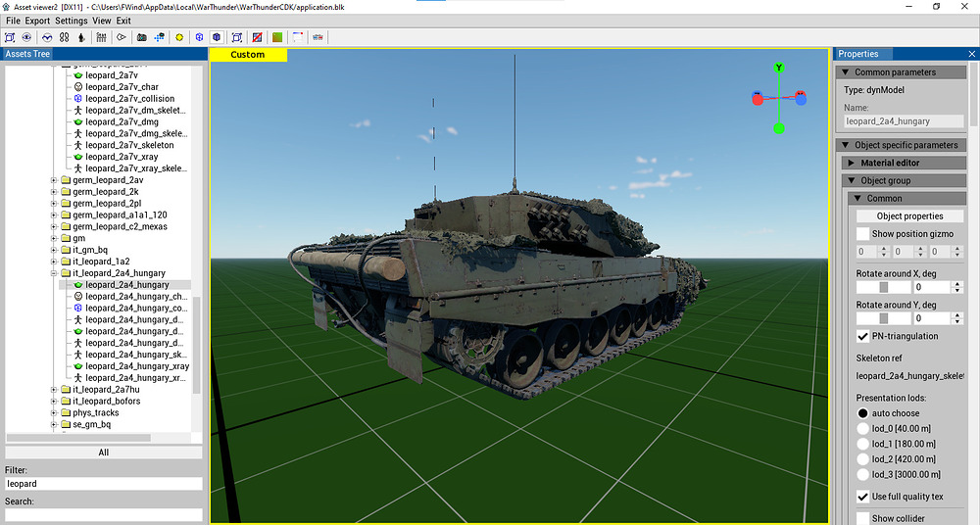This screenshot has height=525, width=980.
Task: Click the blue wireframe cube icon
Action: coord(199,37)
